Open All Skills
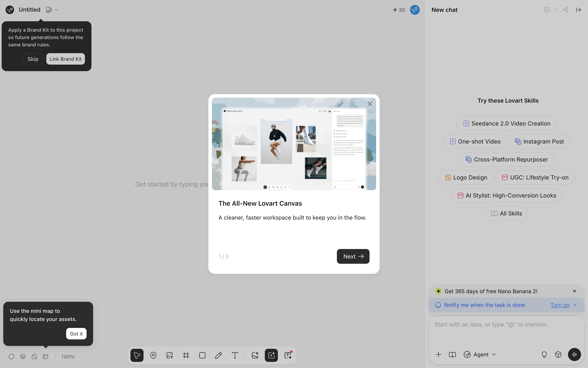This screenshot has width=588, height=368. (x=506, y=213)
